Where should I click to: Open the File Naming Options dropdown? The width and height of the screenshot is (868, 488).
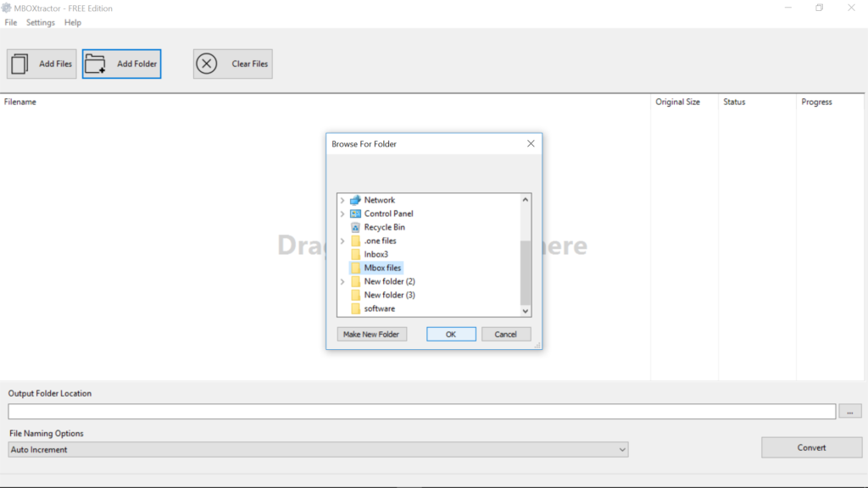pyautogui.click(x=318, y=449)
